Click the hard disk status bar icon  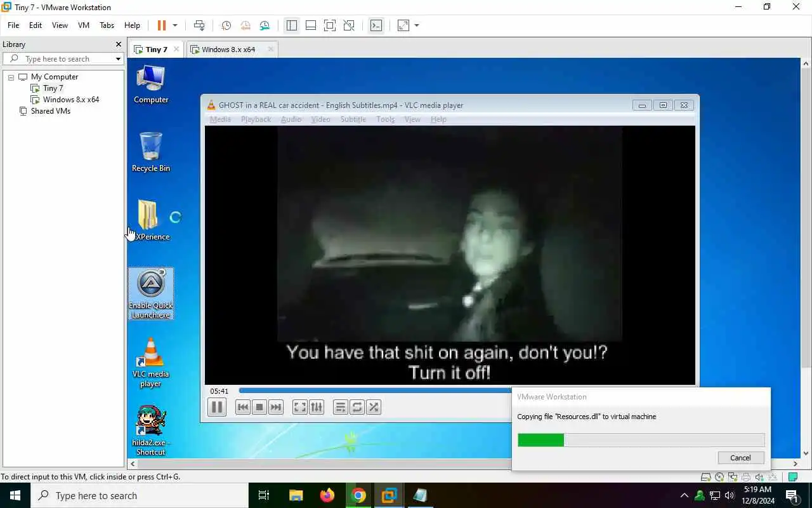click(x=705, y=477)
